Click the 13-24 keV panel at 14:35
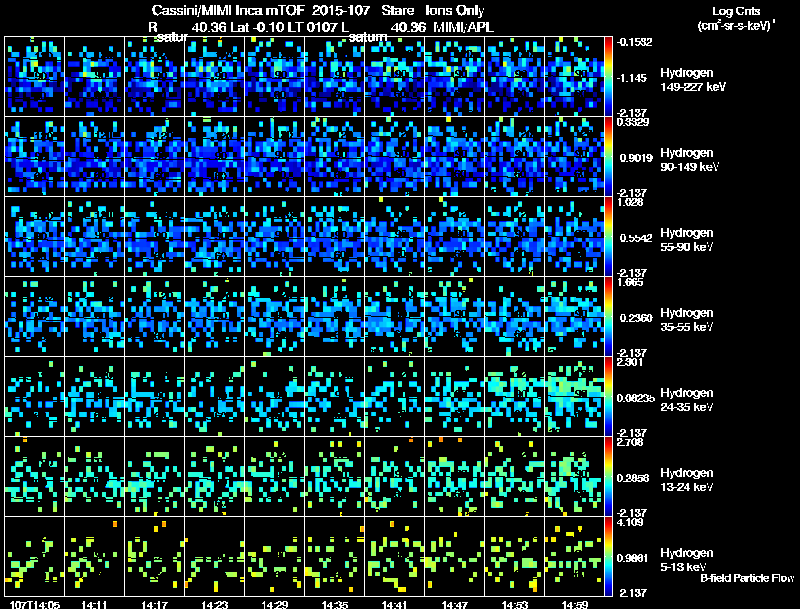This screenshot has width=800, height=609. point(334,476)
